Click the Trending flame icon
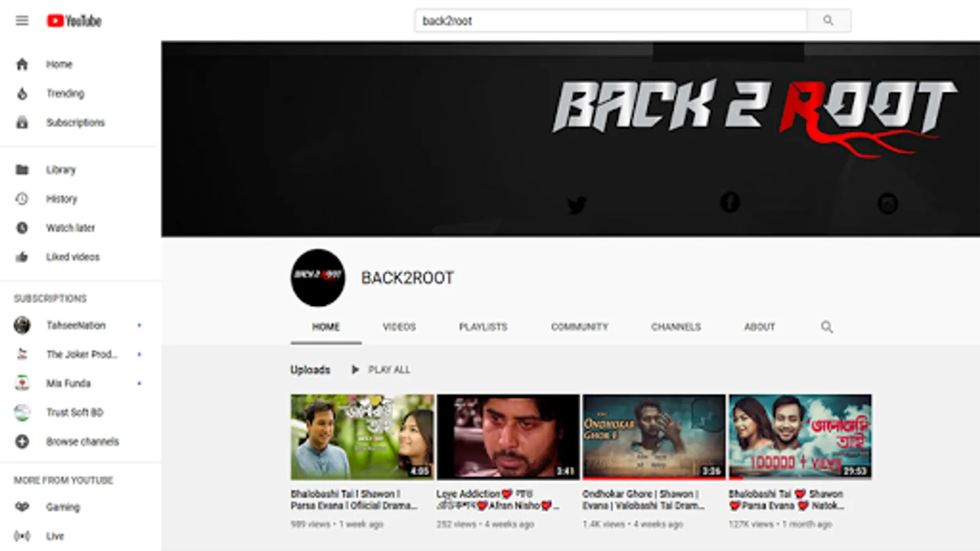The image size is (980, 551). [x=22, y=94]
